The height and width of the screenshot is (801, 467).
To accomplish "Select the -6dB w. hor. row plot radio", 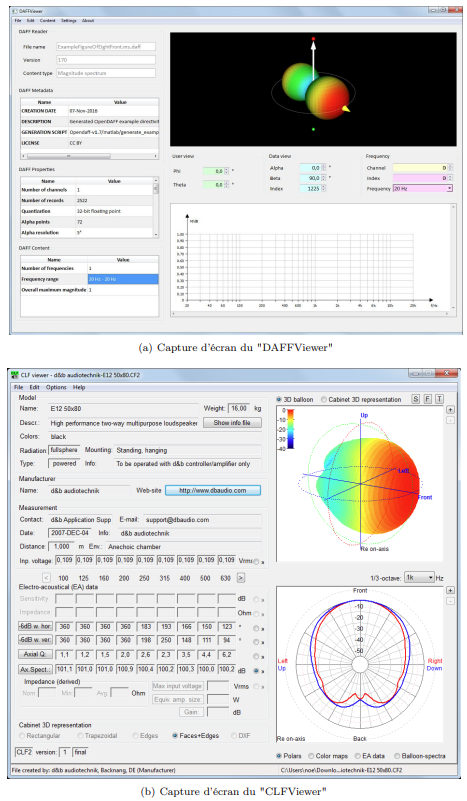I will click(x=256, y=628).
